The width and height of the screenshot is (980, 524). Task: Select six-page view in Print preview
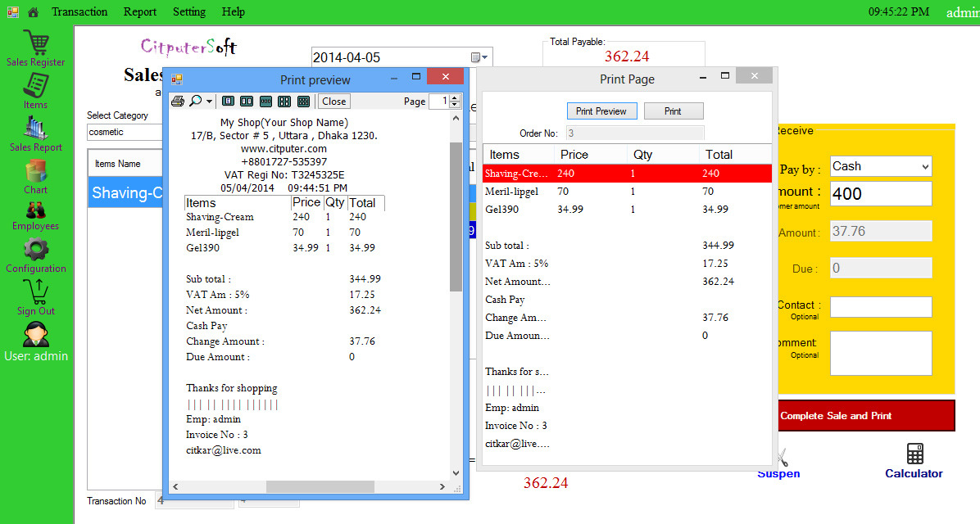[x=304, y=101]
